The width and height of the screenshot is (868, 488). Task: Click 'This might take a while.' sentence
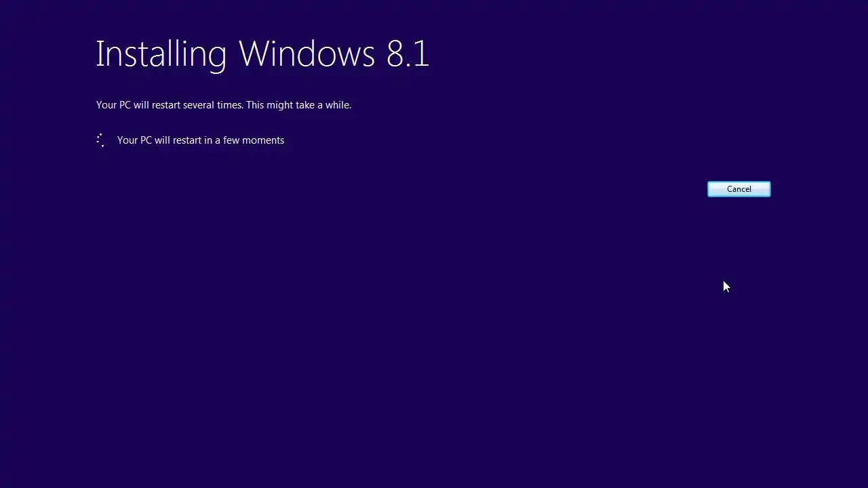click(299, 105)
